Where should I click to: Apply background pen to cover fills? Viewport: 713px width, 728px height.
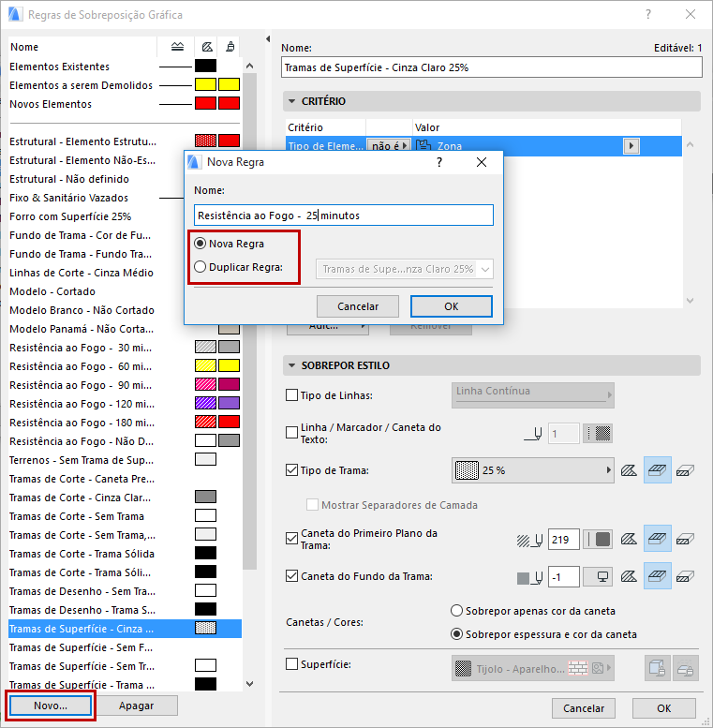(658, 576)
